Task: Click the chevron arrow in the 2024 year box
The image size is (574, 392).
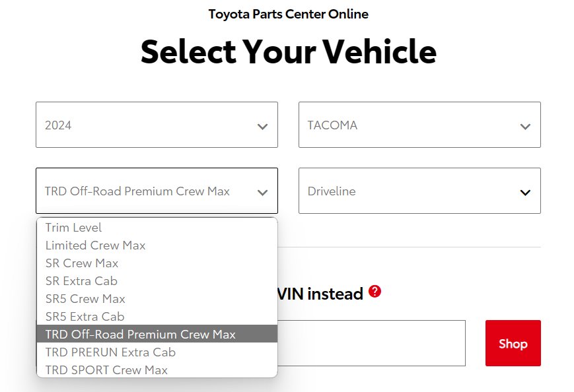Action: click(262, 127)
